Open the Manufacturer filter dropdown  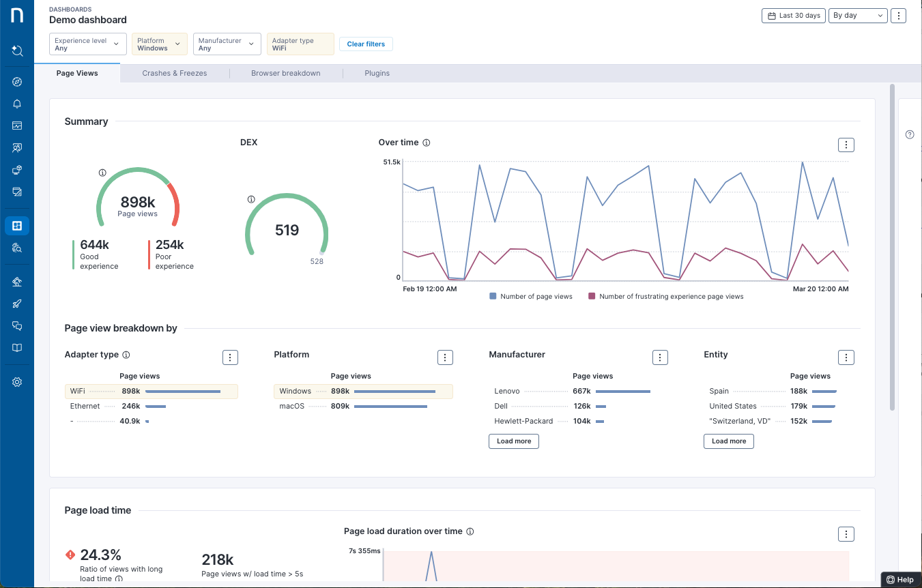[227, 44]
